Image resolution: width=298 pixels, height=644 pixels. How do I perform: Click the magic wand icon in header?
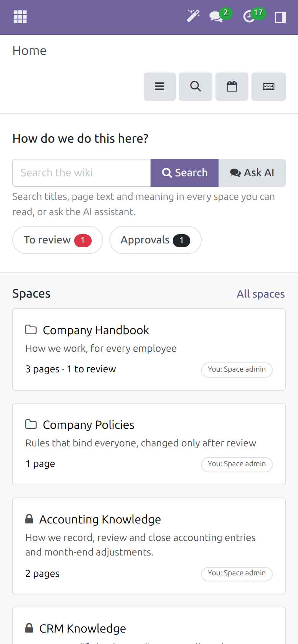click(193, 16)
